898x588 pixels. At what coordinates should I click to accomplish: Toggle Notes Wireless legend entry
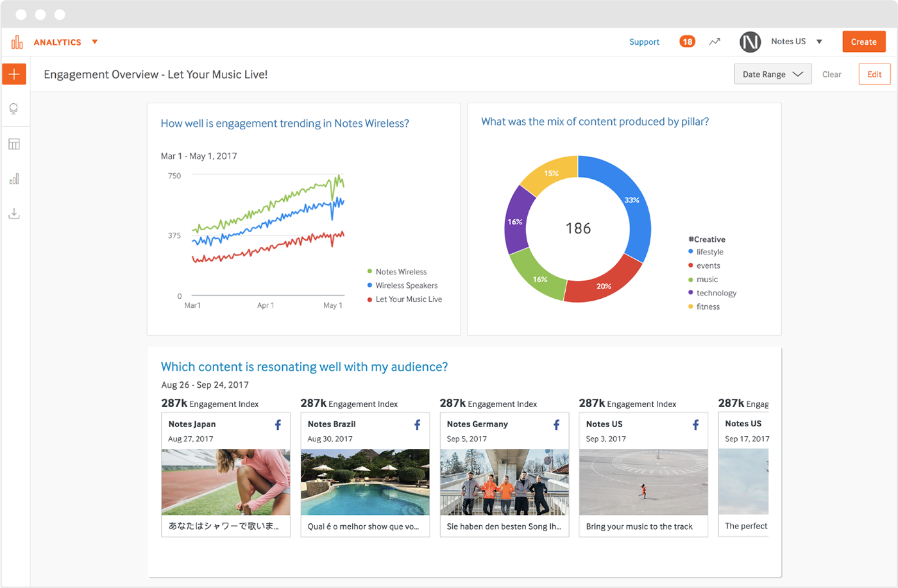pos(397,272)
